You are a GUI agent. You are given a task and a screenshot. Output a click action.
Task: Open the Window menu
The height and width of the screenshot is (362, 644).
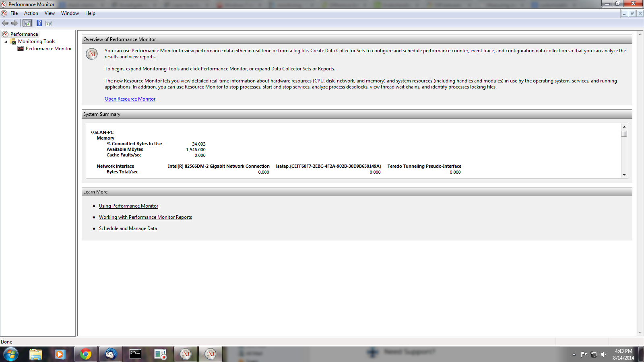70,13
